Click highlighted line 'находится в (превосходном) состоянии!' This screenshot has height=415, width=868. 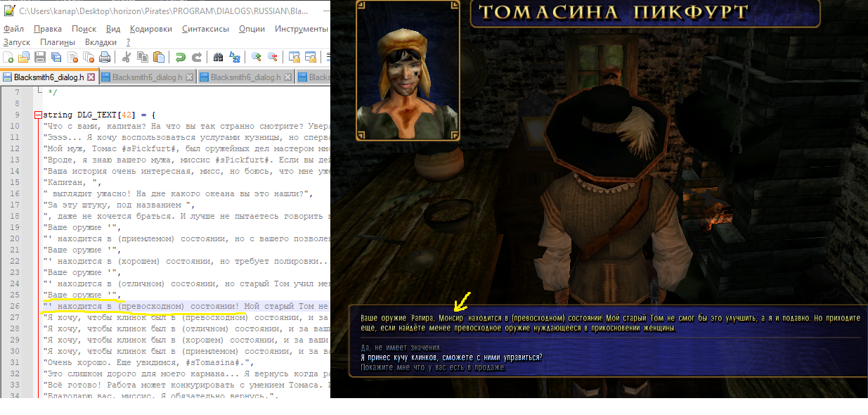[x=186, y=306]
